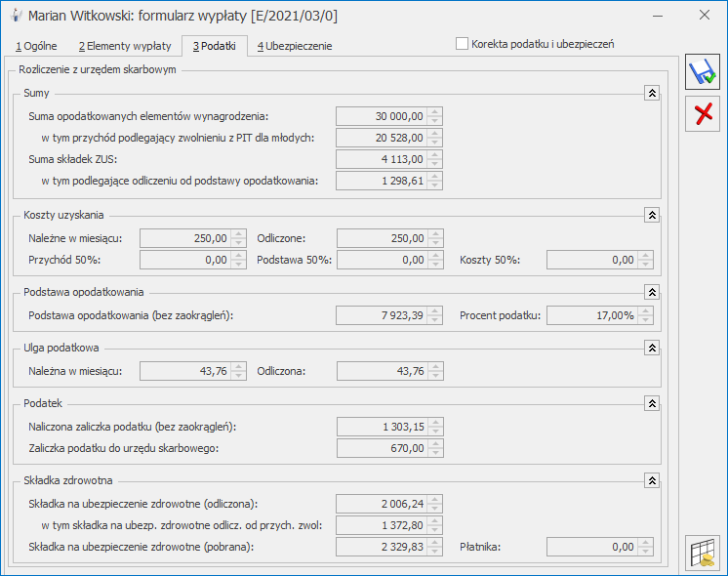Screen dimensions: 728x576
Task: Close the formularz wypłaty window
Action: click(x=705, y=16)
